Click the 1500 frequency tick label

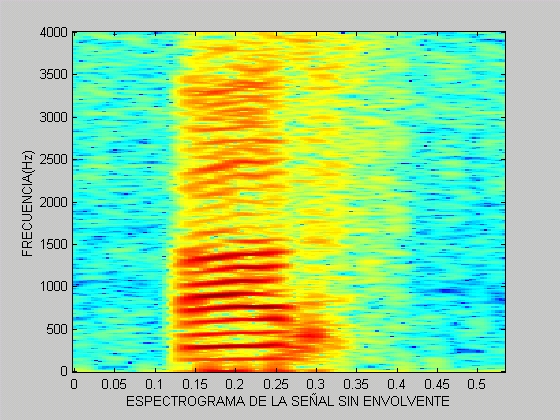(x=54, y=245)
